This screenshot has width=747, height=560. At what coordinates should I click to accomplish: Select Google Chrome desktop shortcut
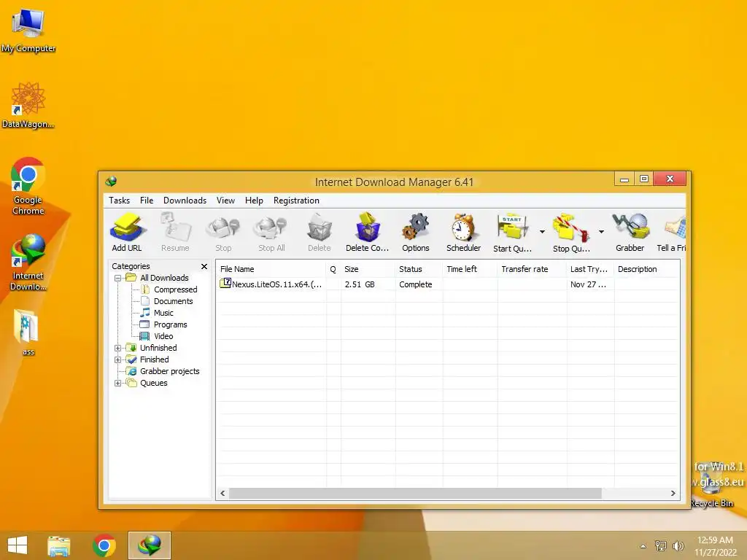point(28,186)
